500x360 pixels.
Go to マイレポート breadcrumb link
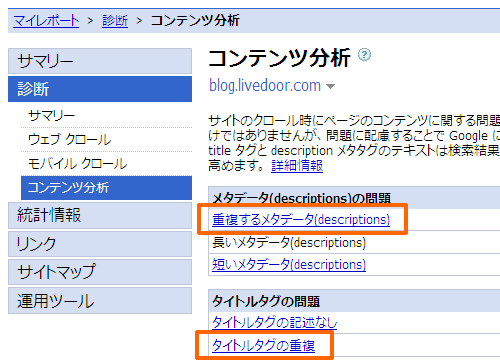click(46, 21)
